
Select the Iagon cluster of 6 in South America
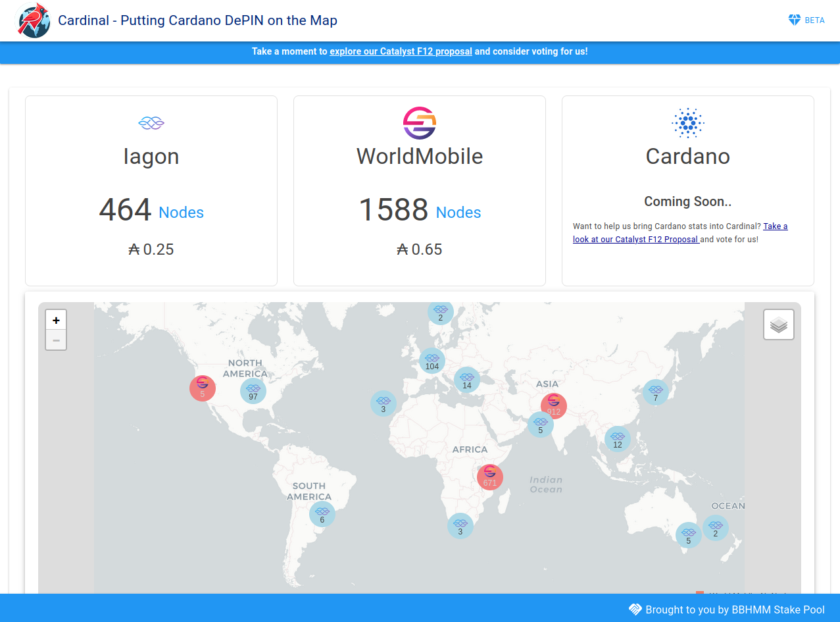click(322, 513)
